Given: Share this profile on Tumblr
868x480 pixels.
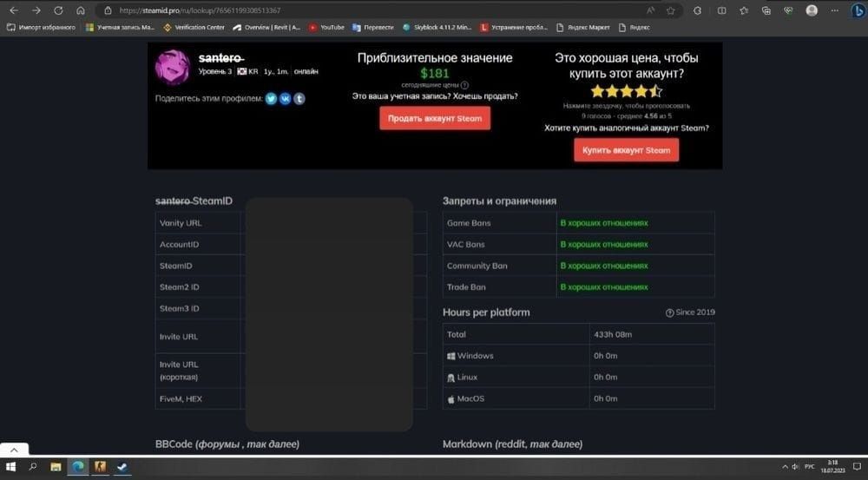Looking at the screenshot, I should click(x=299, y=99).
